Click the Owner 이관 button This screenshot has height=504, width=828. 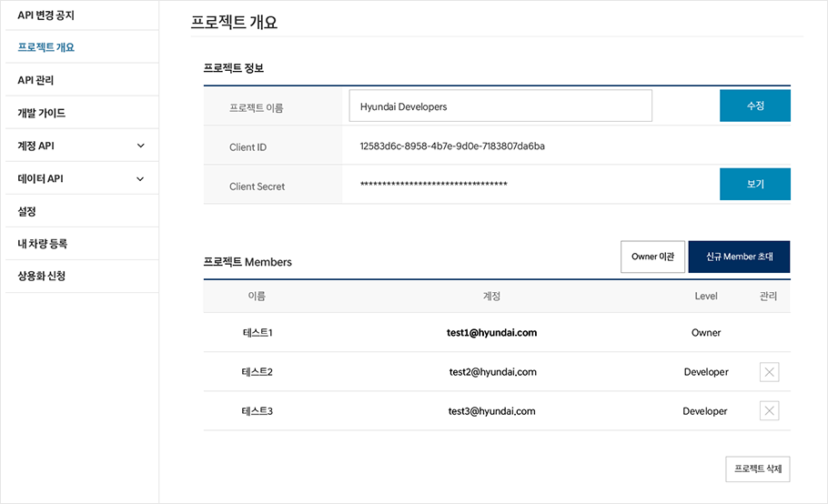click(652, 257)
